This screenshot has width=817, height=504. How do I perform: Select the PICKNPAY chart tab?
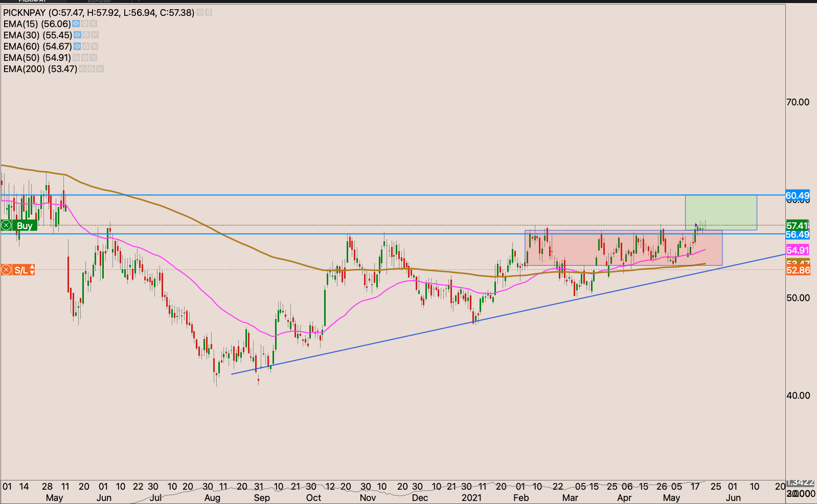32,1
